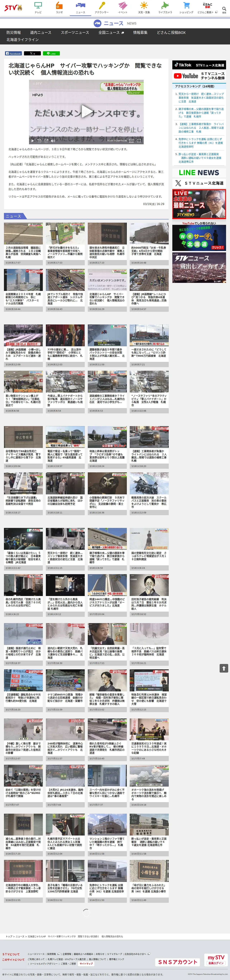This screenshot has height=980, width=230.
Task: Open news card 地価上昇率は富良野がトップ
Action: coord(107,447)
